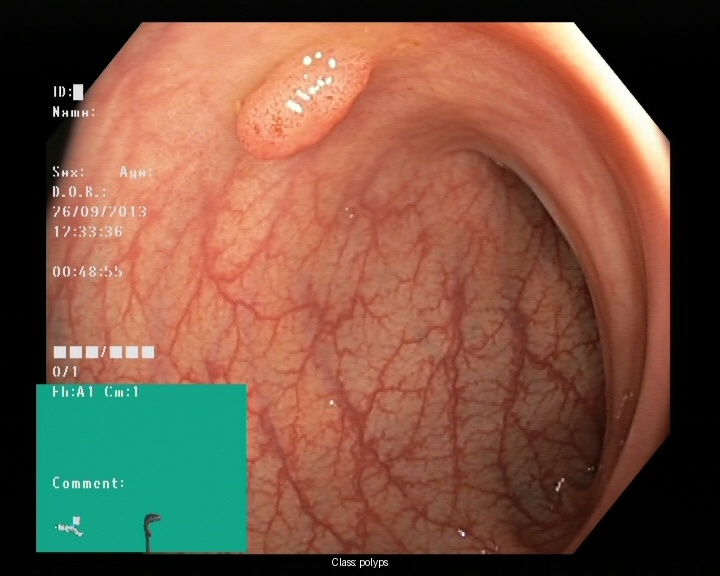Click the '0/1' image counter
This screenshot has width=720, height=576.
tap(65, 371)
